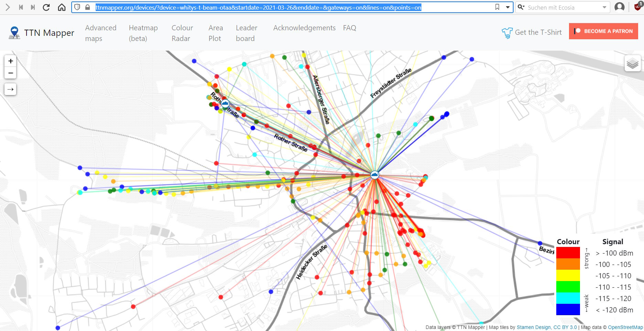Viewport: 644px width, 331px height.
Task: Open the browser profile account icon
Action: coord(620,7)
